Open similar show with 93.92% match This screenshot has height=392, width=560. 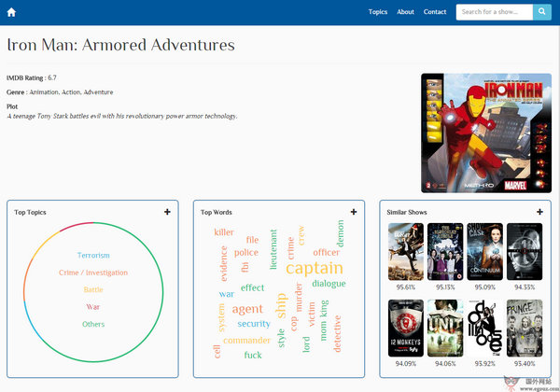tap(484, 329)
